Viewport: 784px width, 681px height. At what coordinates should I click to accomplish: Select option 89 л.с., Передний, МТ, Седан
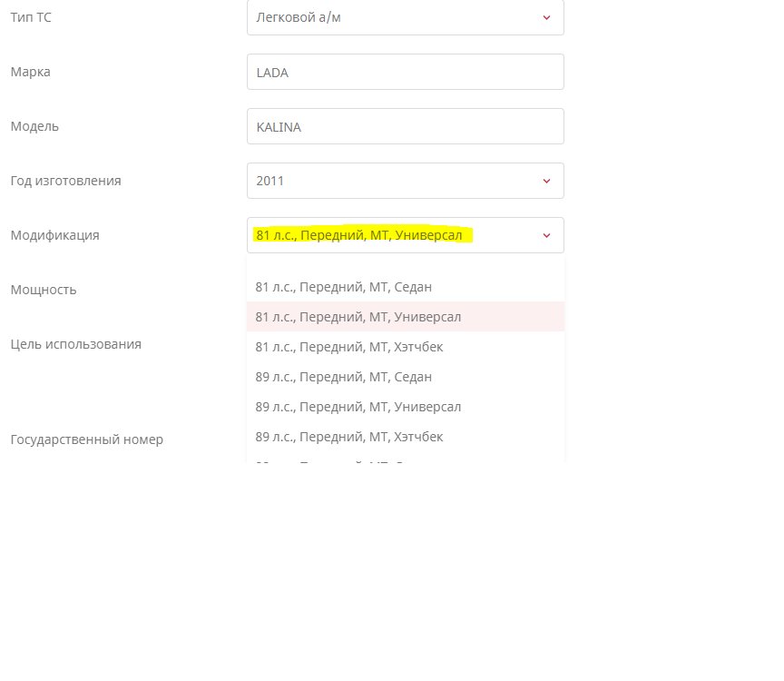(x=406, y=377)
